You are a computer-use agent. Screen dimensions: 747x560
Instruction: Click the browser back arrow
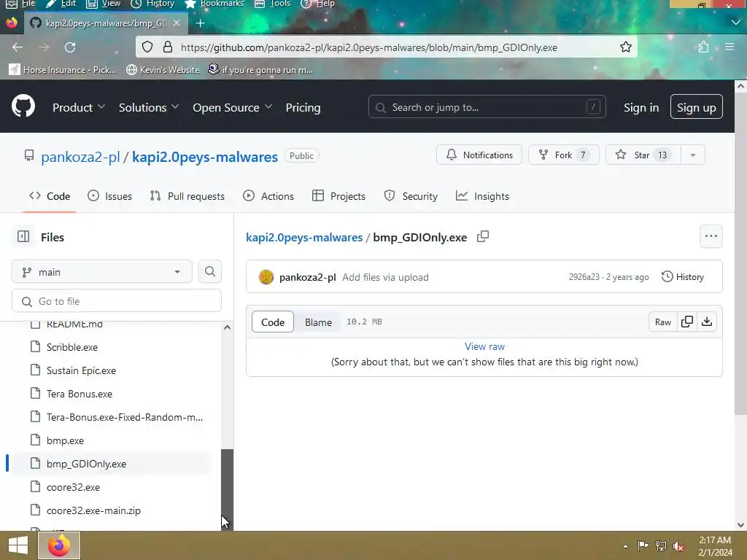(x=18, y=47)
